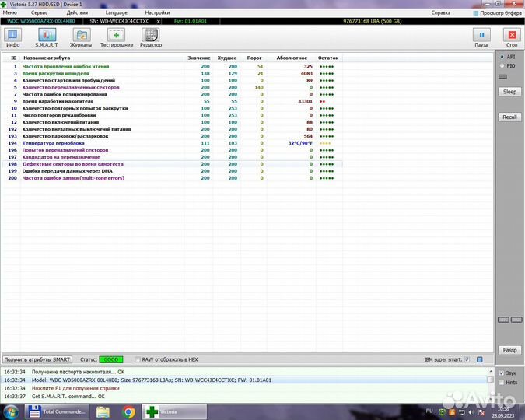This screenshot has width=525, height=420.
Task: Sort the table by Абсолютное column
Action: click(x=292, y=58)
